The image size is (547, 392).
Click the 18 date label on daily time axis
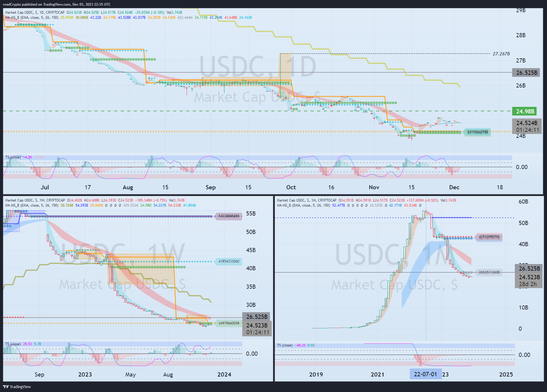pyautogui.click(x=500, y=187)
